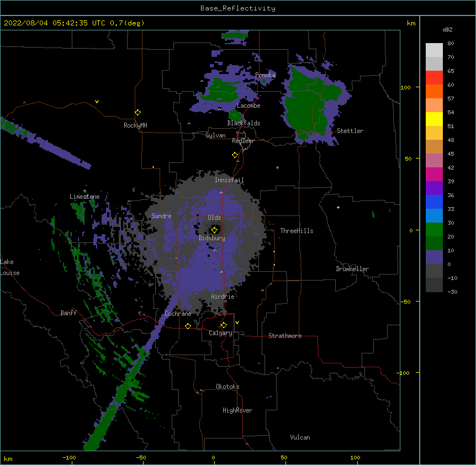Click the Stettler label
This screenshot has height=465, width=476.
pos(350,131)
